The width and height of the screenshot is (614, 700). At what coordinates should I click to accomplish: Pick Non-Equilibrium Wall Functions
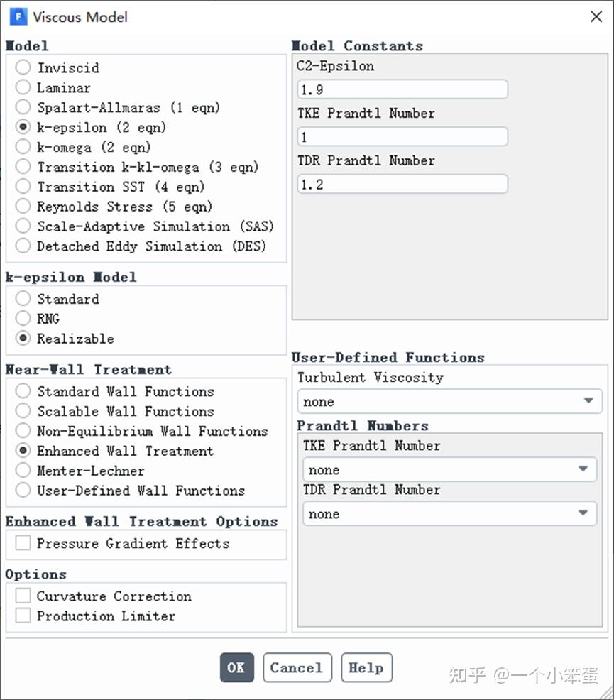click(x=23, y=431)
